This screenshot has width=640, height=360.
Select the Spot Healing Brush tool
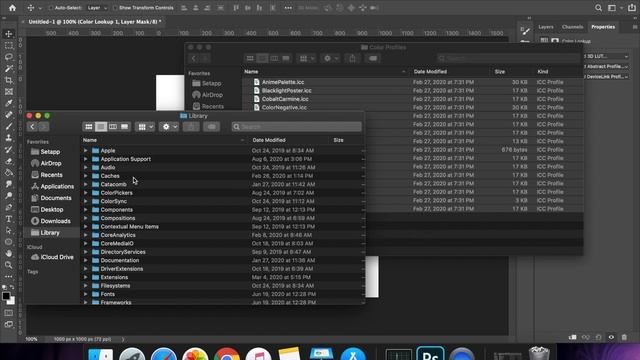pos(9,115)
